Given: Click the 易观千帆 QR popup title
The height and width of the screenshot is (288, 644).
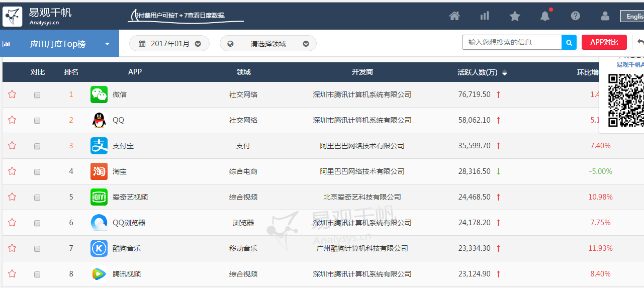Looking at the screenshot, I should (x=630, y=64).
